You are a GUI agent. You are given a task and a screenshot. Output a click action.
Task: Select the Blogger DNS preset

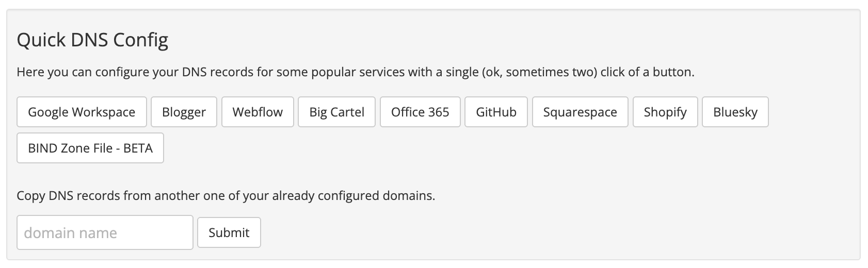pos(184,112)
